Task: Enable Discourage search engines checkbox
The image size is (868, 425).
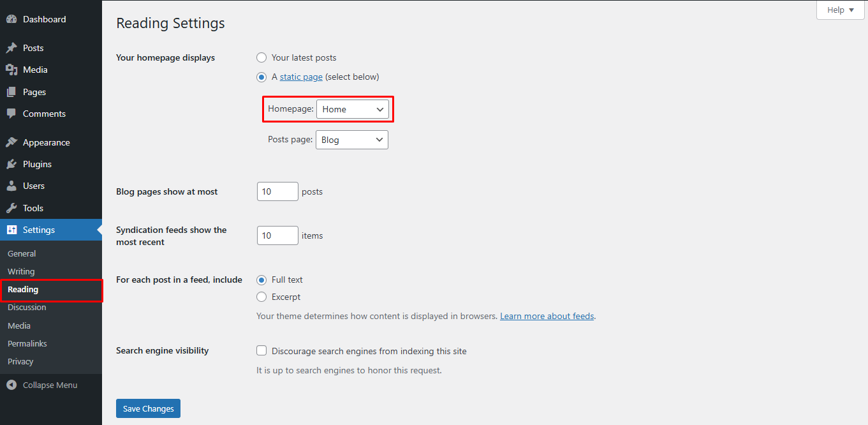Action: click(x=261, y=351)
